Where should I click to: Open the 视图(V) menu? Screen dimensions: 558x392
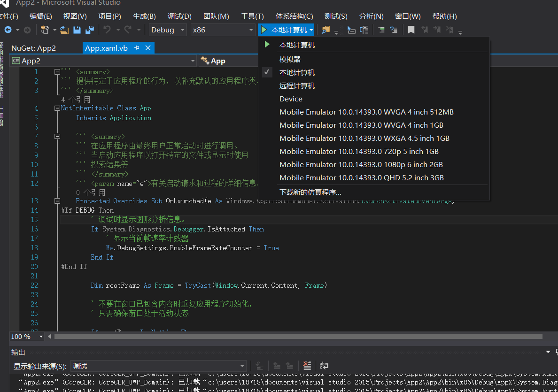75,16
